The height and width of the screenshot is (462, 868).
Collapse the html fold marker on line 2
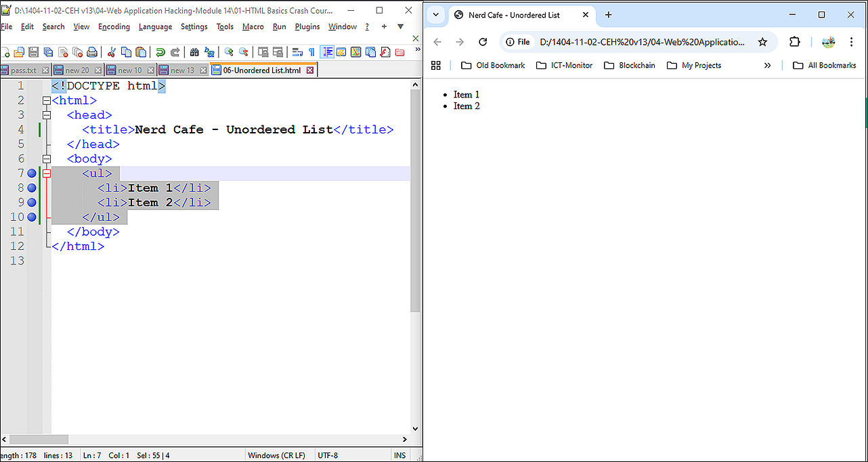(47, 100)
